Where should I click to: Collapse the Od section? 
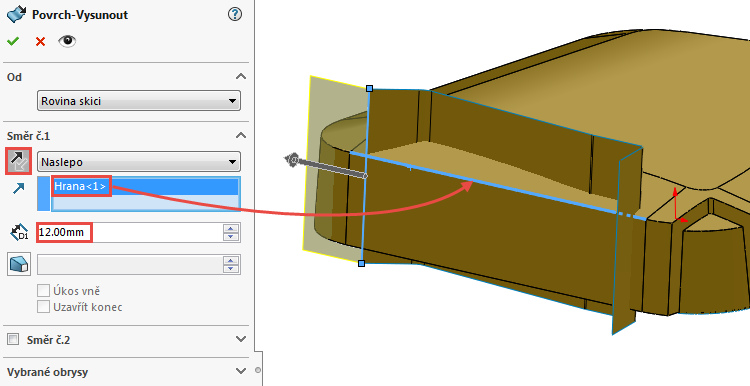(x=241, y=77)
